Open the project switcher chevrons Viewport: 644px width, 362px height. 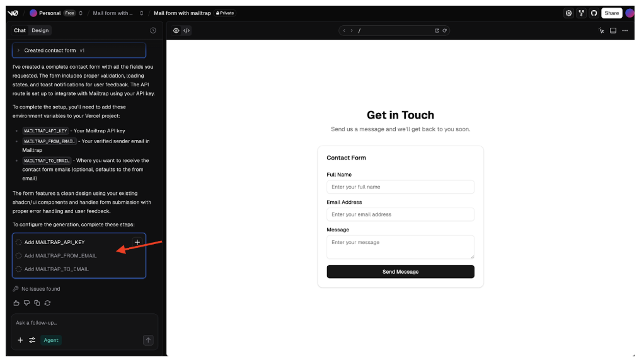click(x=141, y=13)
